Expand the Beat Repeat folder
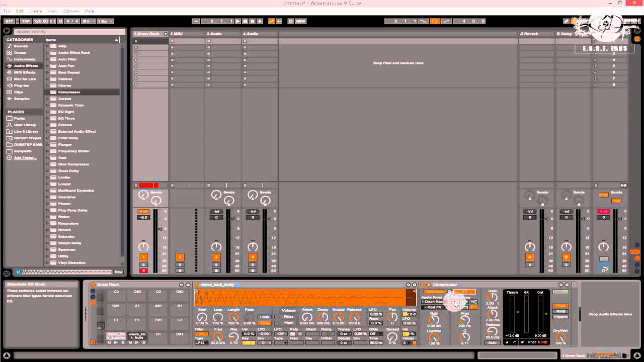644x362 pixels. point(48,72)
